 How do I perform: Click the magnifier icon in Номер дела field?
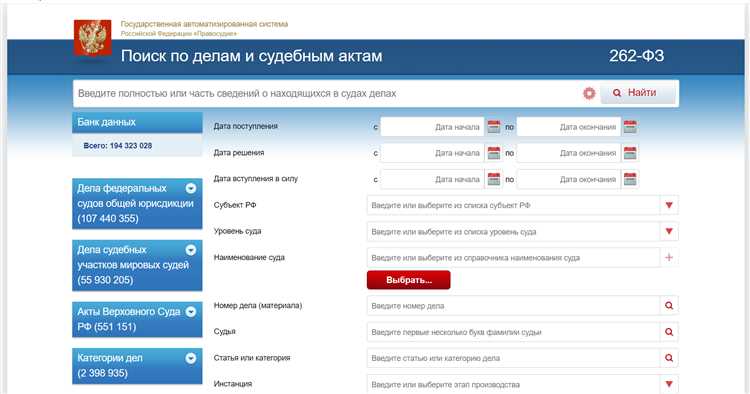point(669,306)
